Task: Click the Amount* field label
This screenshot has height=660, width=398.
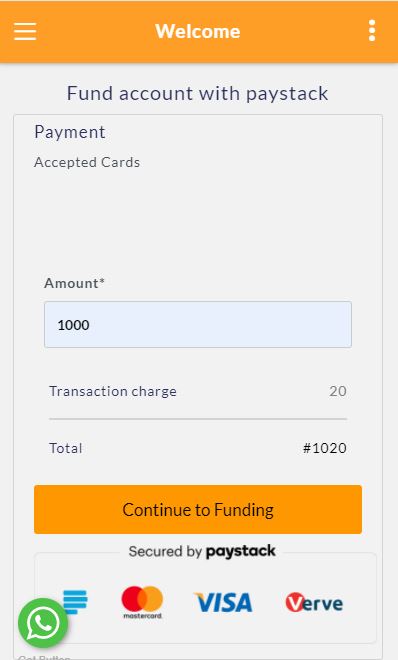Action: point(74,283)
